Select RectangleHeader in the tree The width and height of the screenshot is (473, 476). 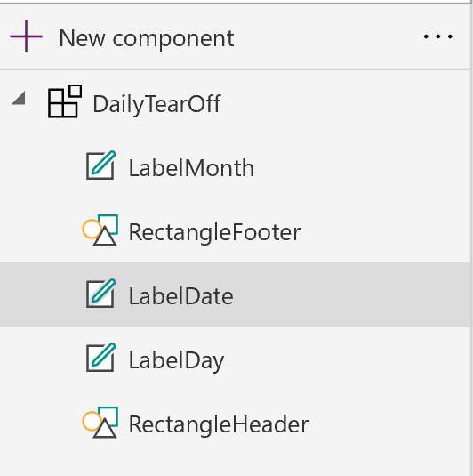(219, 424)
